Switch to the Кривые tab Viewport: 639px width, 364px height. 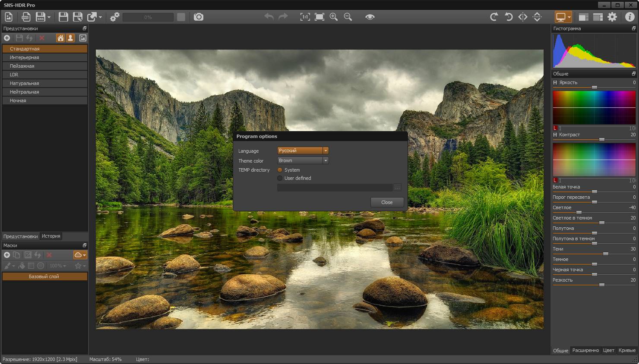(x=627, y=350)
